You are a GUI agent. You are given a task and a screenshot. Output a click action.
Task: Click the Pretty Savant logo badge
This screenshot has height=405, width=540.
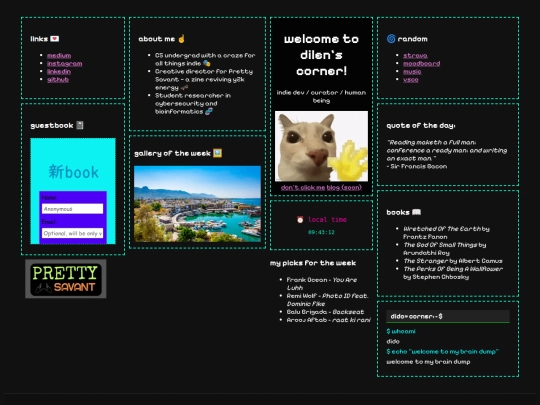tap(65, 279)
